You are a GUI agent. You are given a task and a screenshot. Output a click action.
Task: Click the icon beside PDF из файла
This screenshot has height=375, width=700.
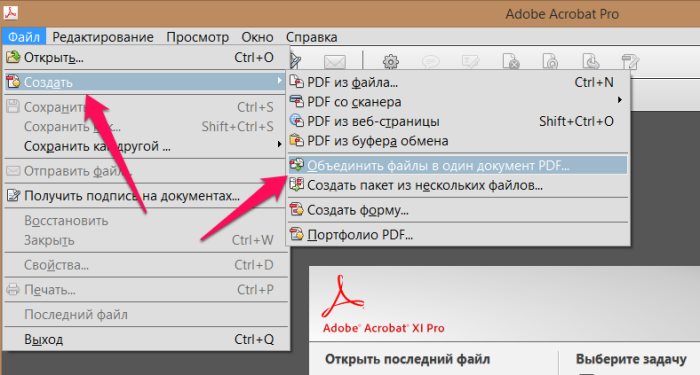[x=296, y=82]
